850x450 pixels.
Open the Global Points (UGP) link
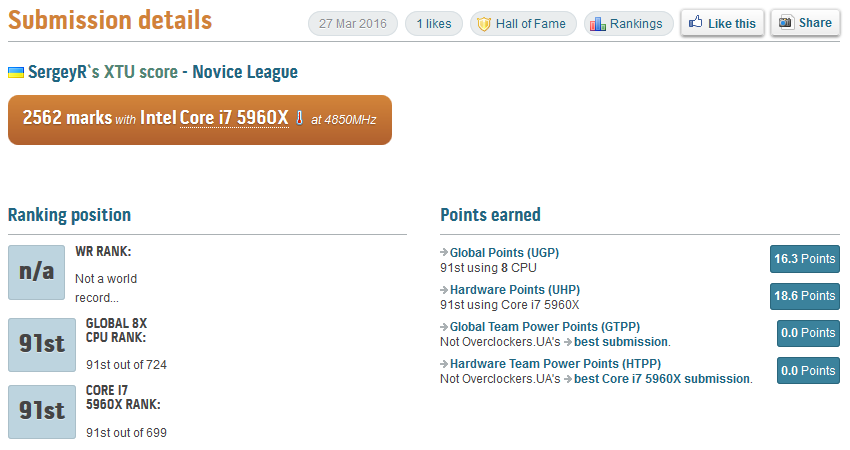(x=504, y=253)
